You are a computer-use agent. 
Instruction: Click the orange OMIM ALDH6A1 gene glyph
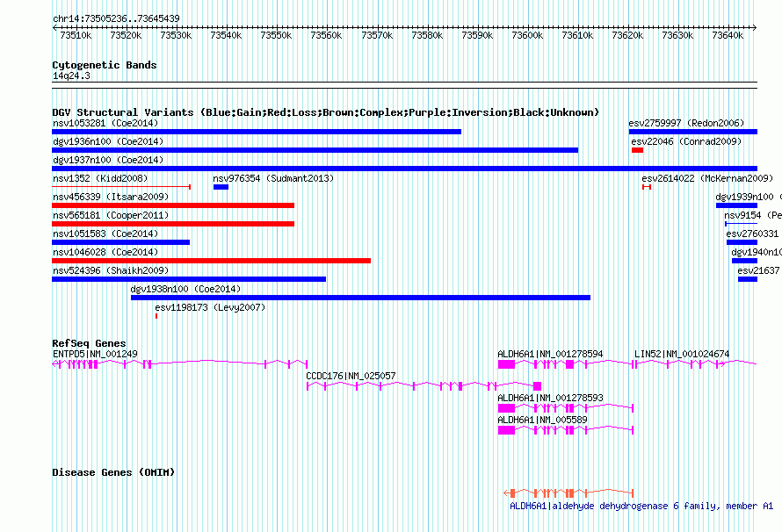[x=568, y=493]
